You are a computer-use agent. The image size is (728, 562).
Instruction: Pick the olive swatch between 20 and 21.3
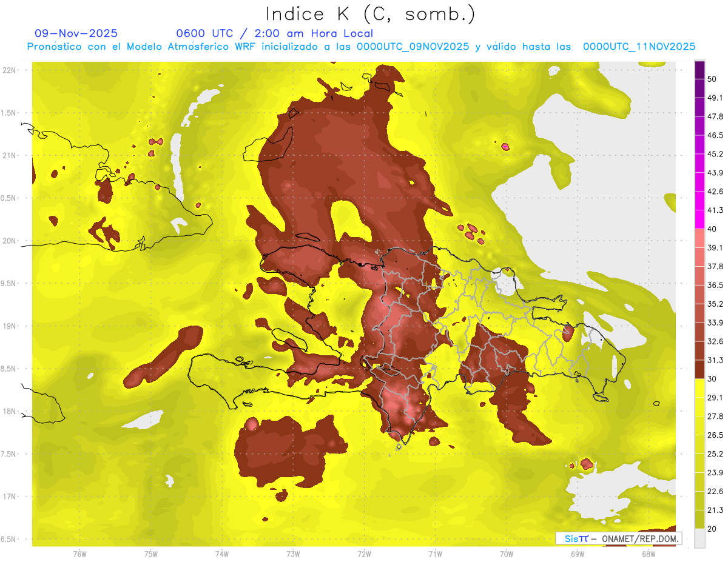(x=699, y=519)
